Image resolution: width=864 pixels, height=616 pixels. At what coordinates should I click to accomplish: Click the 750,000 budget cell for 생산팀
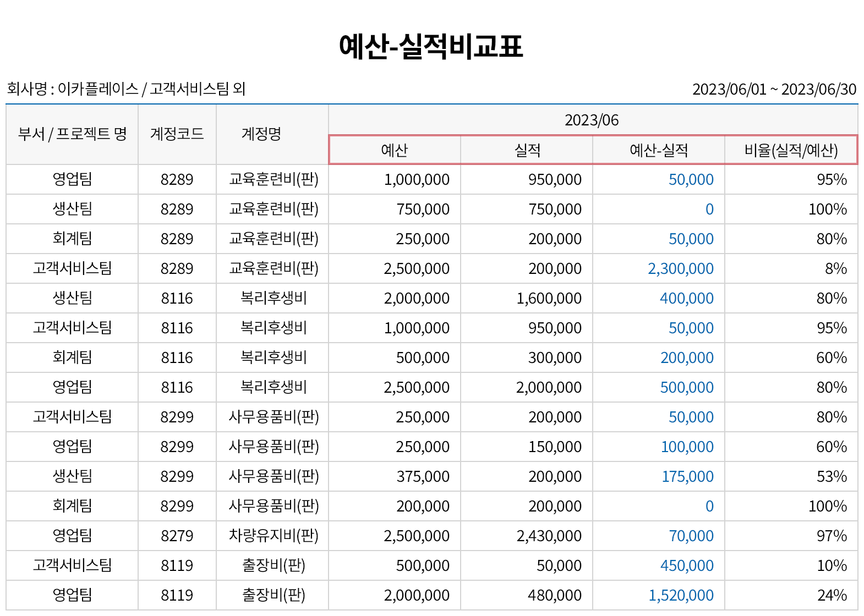[395, 209]
